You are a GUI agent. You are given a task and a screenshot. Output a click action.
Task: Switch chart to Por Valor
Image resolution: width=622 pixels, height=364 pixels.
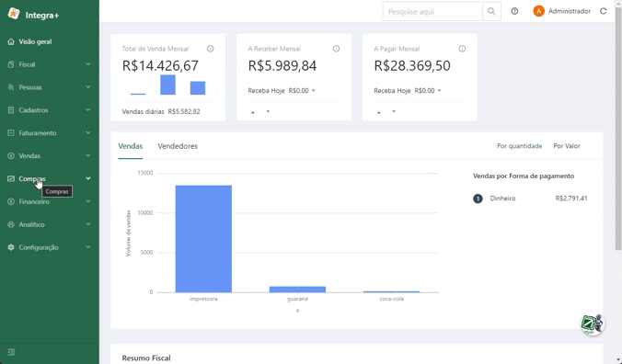pyautogui.click(x=567, y=146)
